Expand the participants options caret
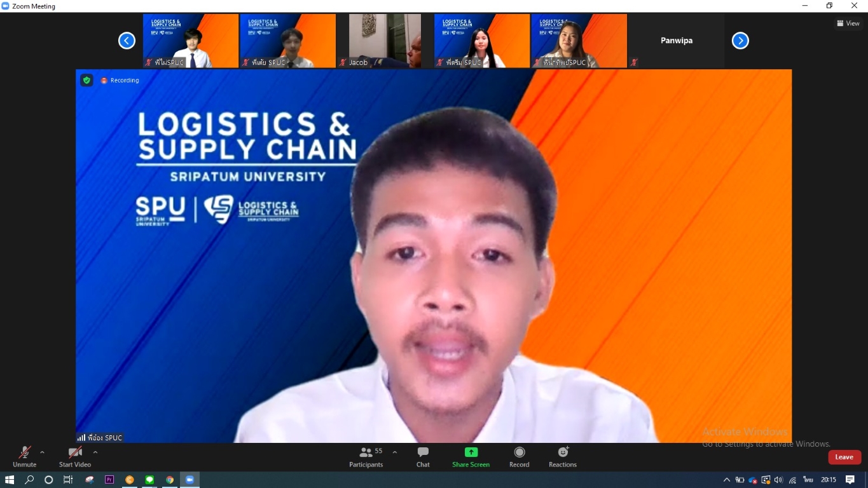868x488 pixels. click(x=395, y=452)
